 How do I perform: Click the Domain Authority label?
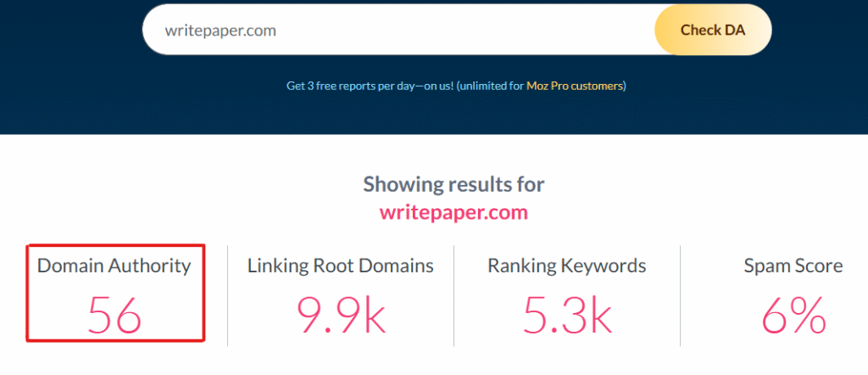point(114,266)
